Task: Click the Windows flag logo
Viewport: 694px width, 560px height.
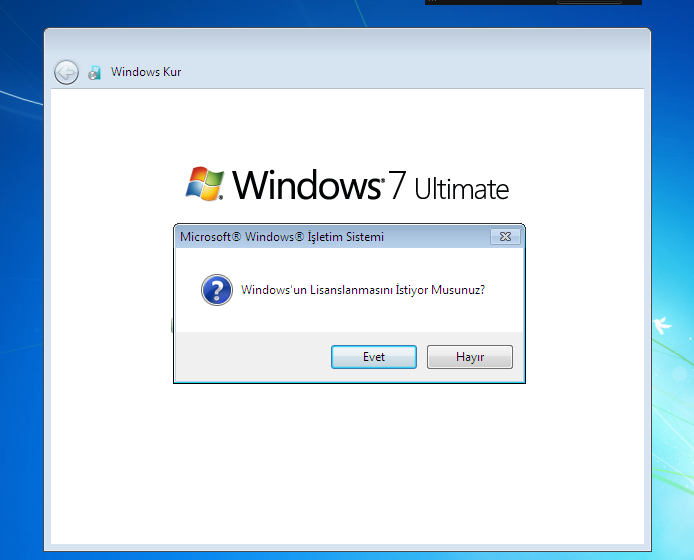Action: coord(204,184)
